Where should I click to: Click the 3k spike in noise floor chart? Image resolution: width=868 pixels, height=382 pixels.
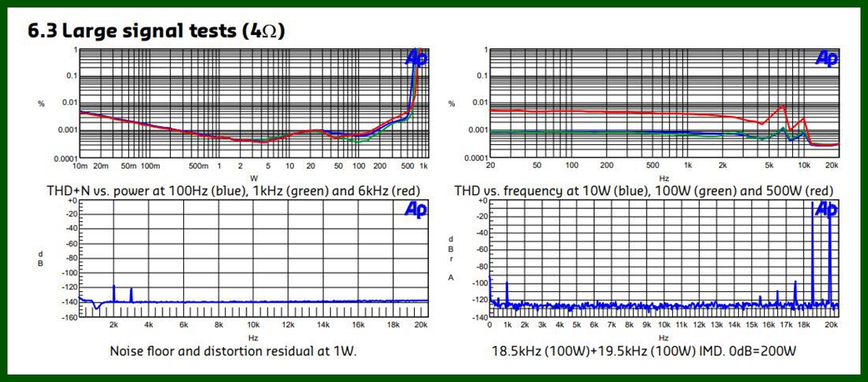point(131,295)
